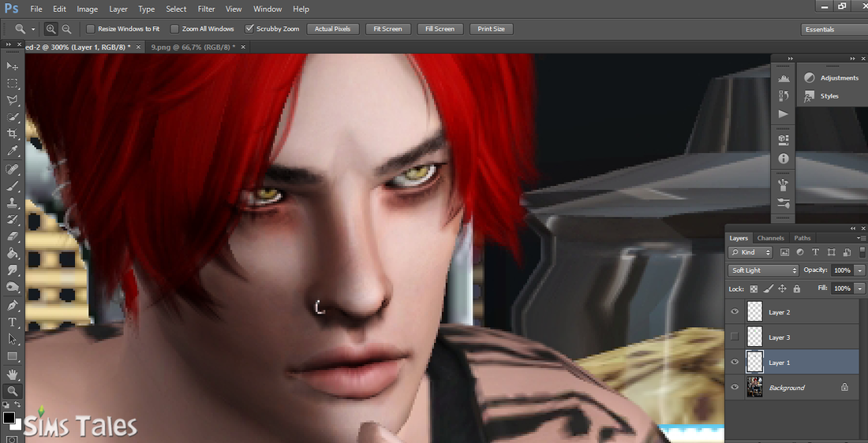Select the Rectangle shape tool
The image size is (868, 443).
[12, 356]
